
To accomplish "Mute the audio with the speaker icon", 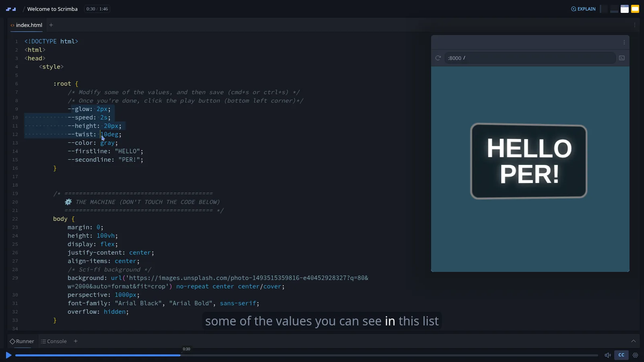I will (608, 355).
